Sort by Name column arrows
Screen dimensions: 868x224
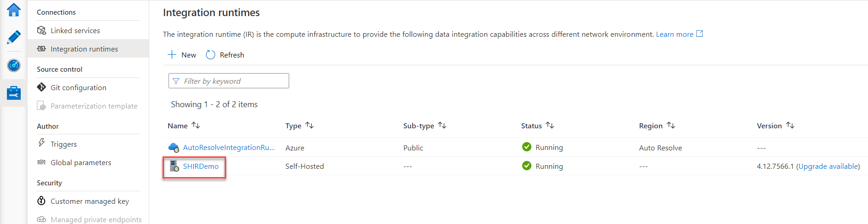[196, 126]
